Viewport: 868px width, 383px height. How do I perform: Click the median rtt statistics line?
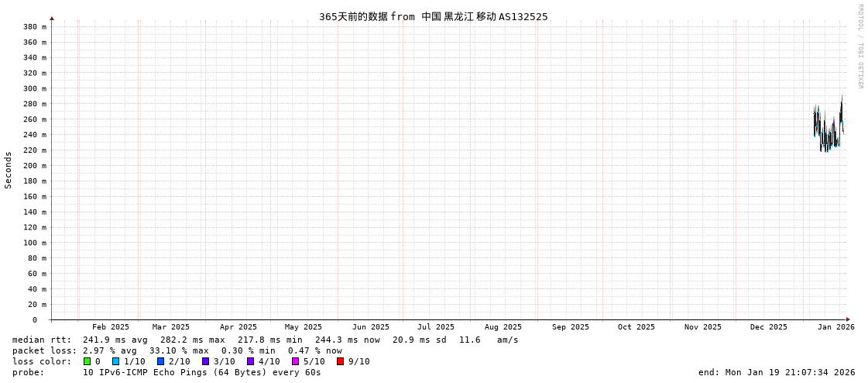pyautogui.click(x=265, y=340)
